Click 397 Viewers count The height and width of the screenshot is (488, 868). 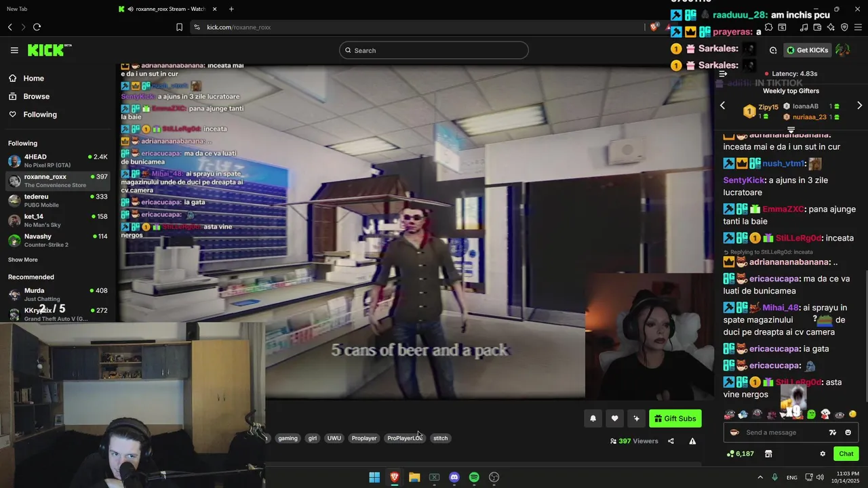point(634,441)
